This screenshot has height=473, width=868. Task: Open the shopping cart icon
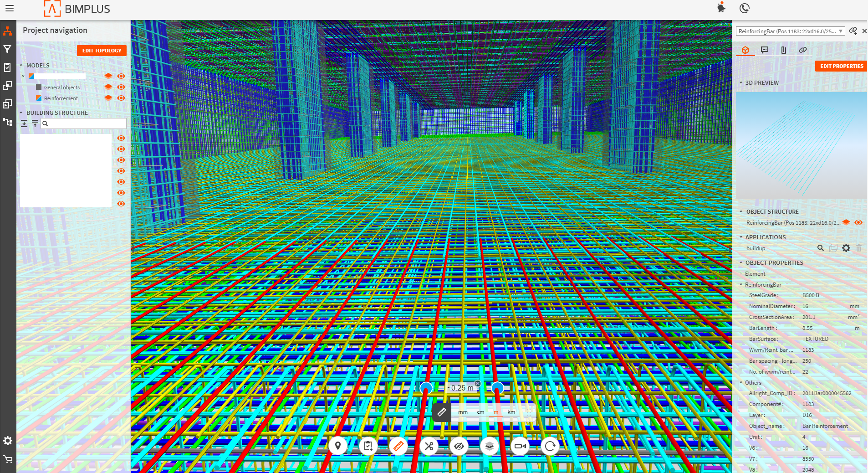coord(8,459)
